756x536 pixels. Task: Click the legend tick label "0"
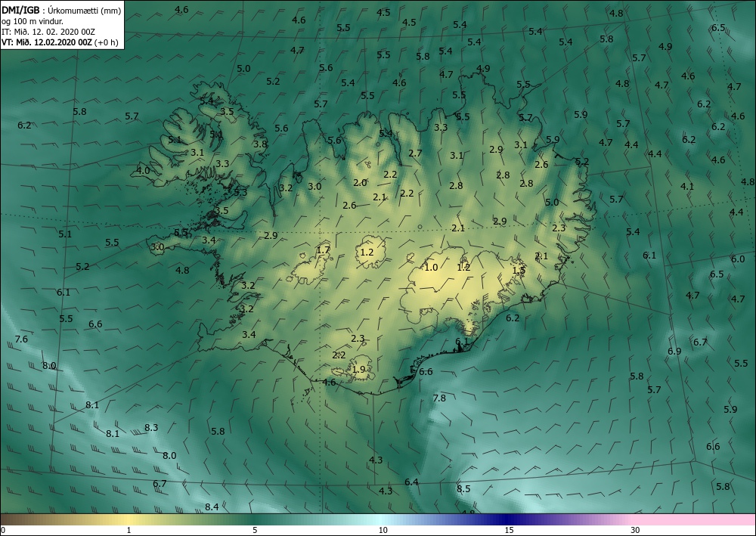coord(3,530)
